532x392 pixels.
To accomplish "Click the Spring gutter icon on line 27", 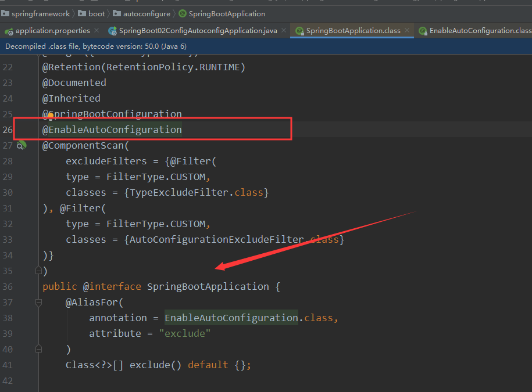I will point(22,145).
